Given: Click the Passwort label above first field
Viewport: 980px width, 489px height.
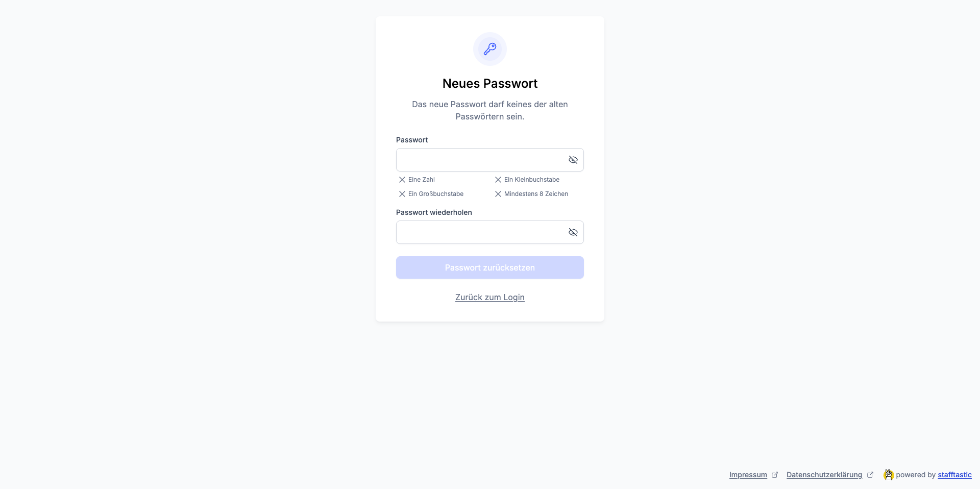Looking at the screenshot, I should tap(412, 140).
